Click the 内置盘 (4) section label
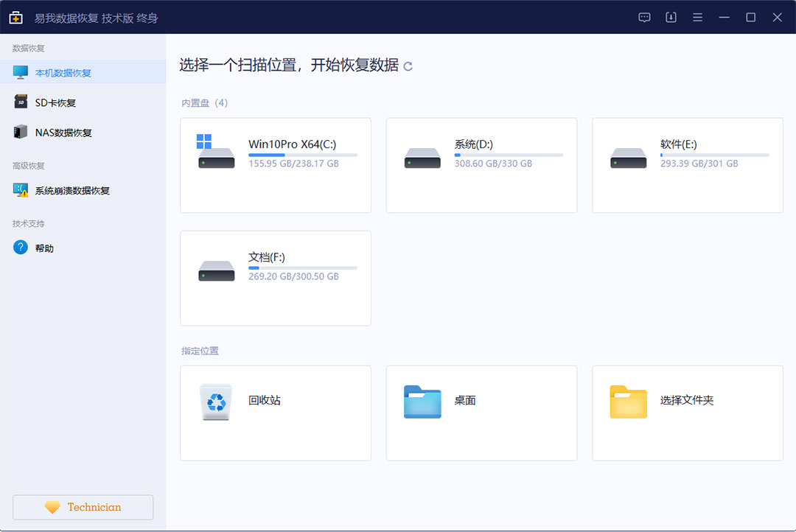 click(205, 103)
